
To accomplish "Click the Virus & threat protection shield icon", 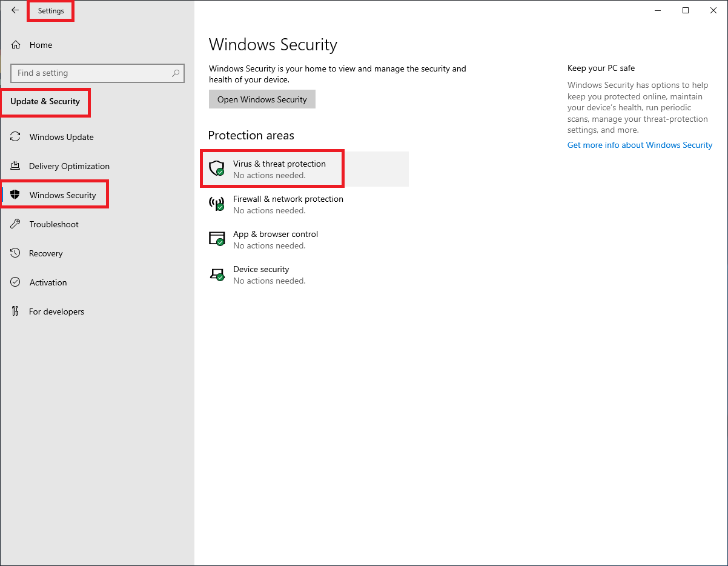I will pyautogui.click(x=216, y=168).
